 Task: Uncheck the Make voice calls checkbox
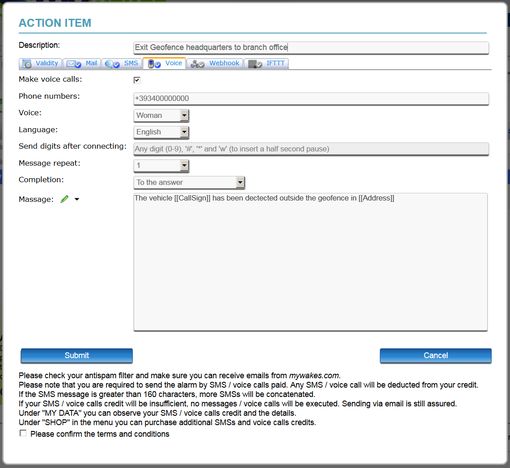point(137,80)
